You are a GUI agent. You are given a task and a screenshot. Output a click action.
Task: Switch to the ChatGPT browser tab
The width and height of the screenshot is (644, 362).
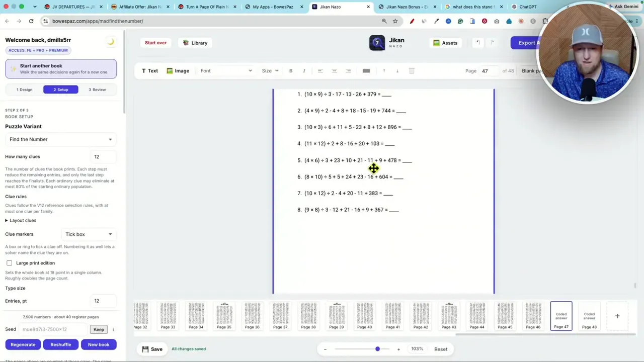coord(527,7)
